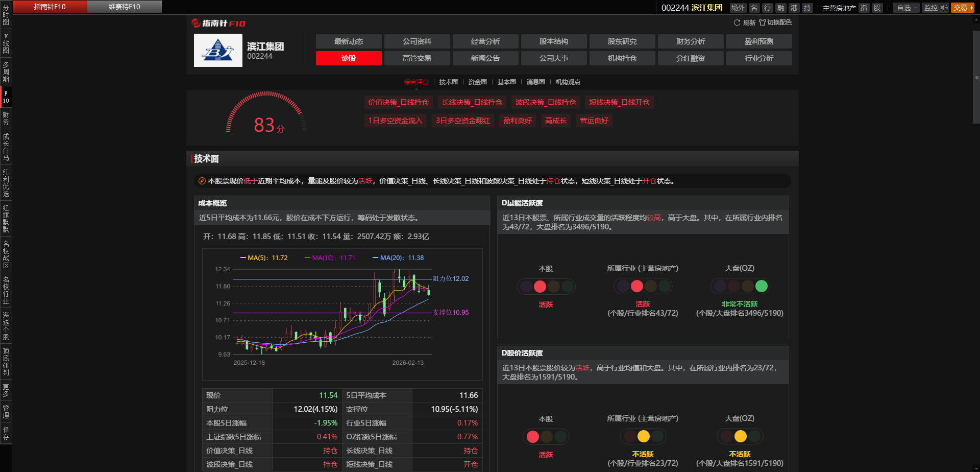Image resolution: width=980 pixels, height=472 pixels.
Task: Open the 经营分析 menu tab
Action: click(485, 41)
